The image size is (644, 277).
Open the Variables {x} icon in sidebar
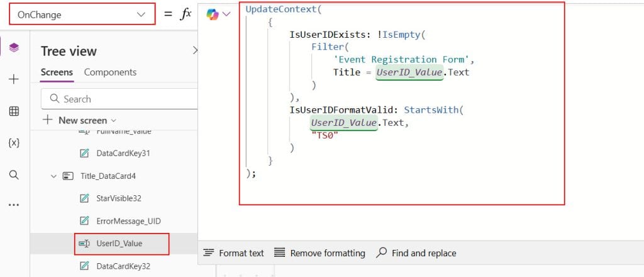(x=14, y=143)
